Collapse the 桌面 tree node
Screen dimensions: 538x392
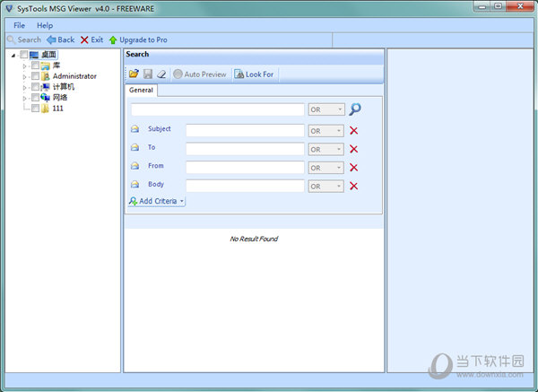[13, 56]
